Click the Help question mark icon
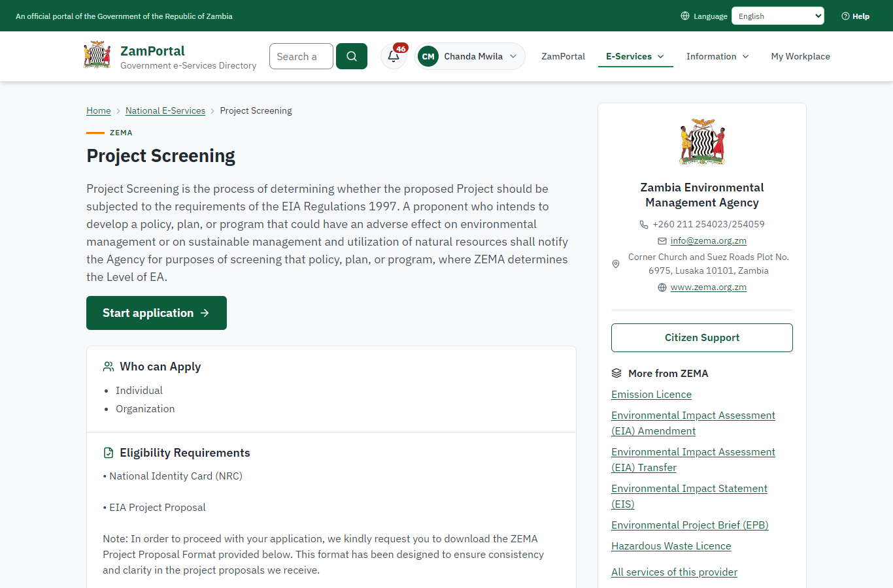 tap(845, 16)
